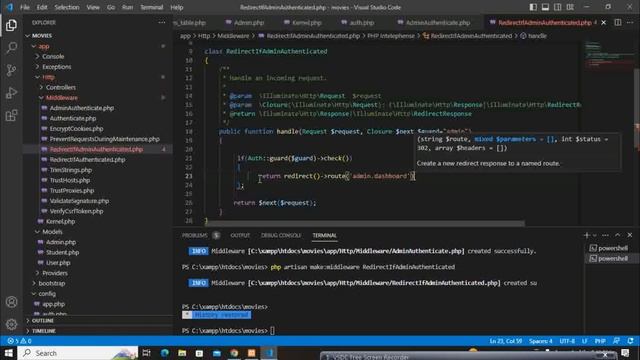Open new terminal launch profile dropdown
The image size is (640, 360).
coord(595,235)
